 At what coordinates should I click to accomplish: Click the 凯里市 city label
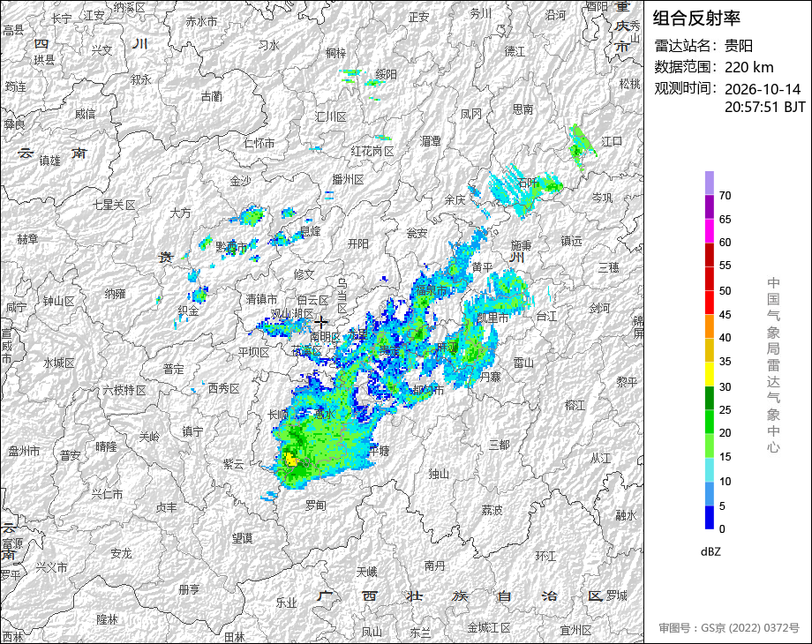point(492,318)
